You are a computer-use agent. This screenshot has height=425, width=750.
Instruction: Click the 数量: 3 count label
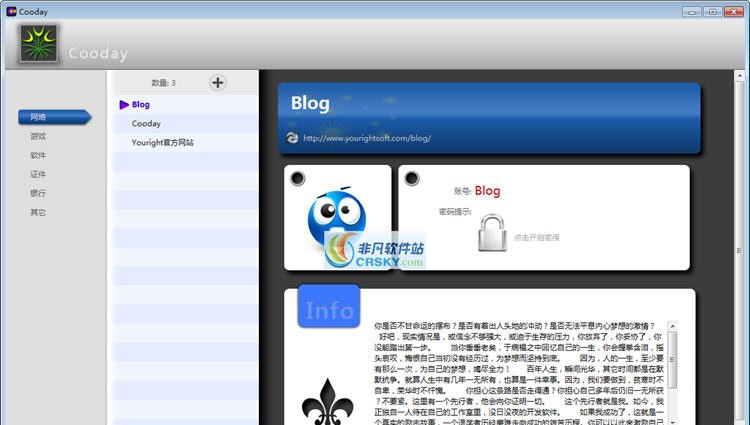pos(164,83)
